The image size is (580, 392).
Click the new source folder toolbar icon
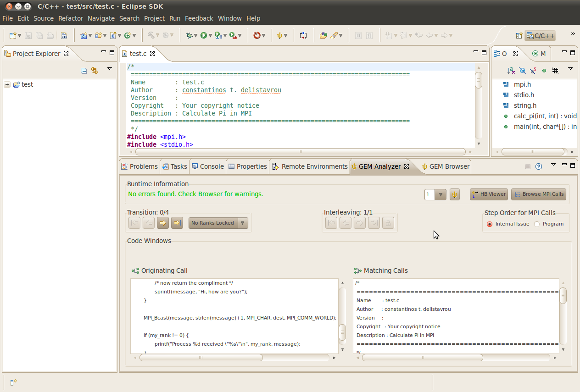(98, 35)
